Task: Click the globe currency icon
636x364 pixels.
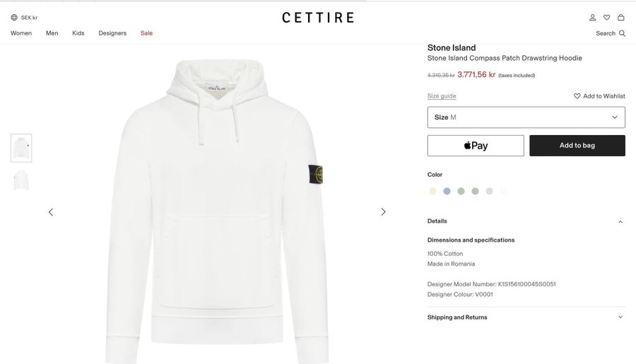Action: coord(14,18)
